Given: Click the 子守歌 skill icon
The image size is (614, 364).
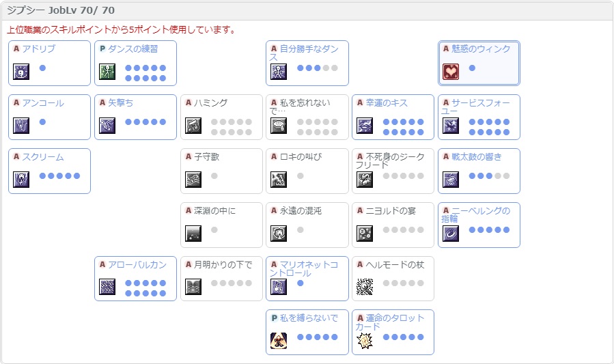Looking at the screenshot, I should (193, 180).
